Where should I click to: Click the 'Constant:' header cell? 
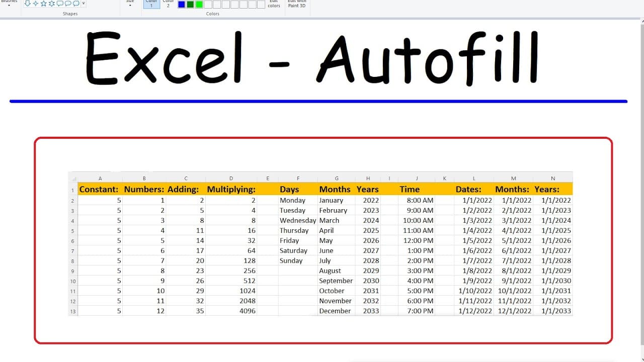(x=100, y=189)
